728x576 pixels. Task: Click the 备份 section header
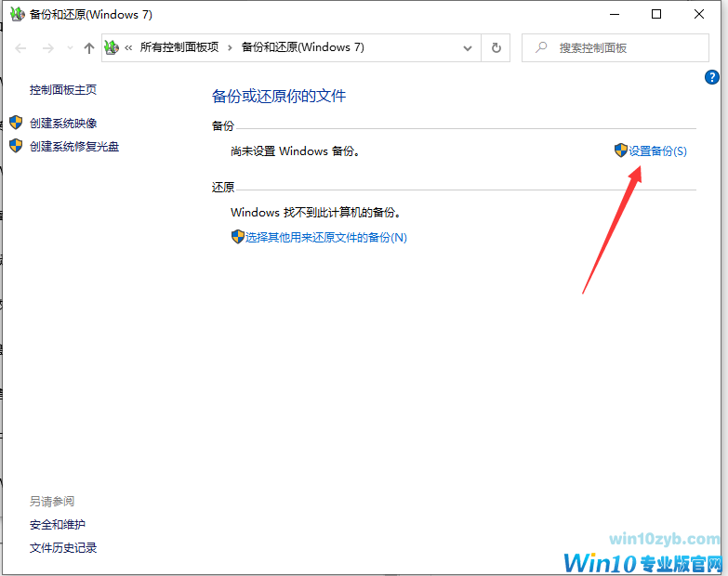[x=223, y=125]
